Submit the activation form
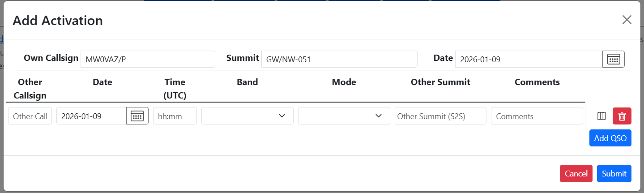This screenshot has height=193, width=644. [x=614, y=174]
